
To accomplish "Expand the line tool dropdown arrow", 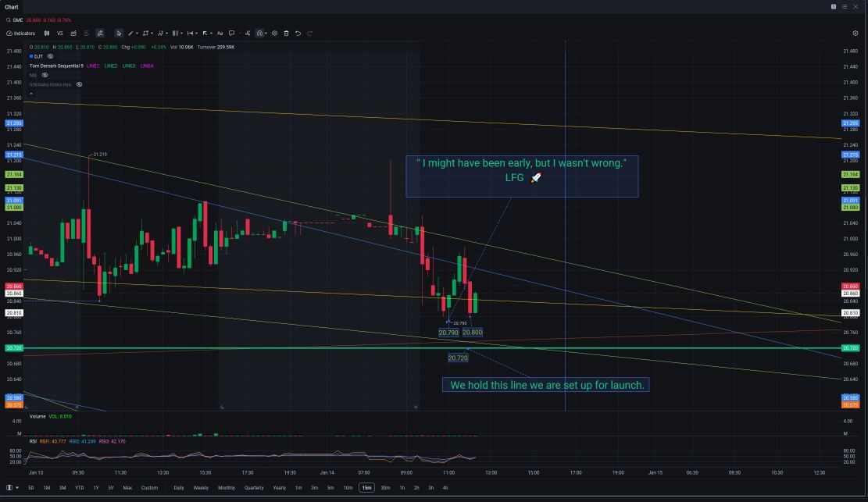I will coord(138,34).
